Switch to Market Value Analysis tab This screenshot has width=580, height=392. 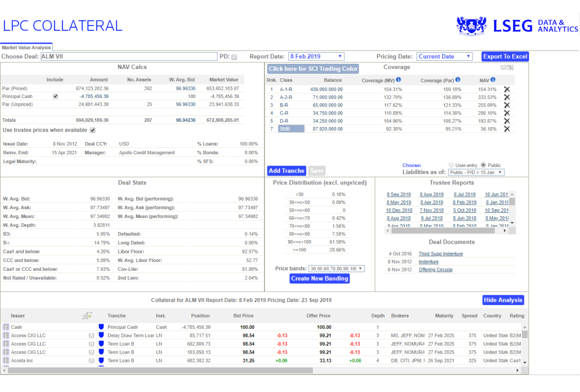[26, 48]
